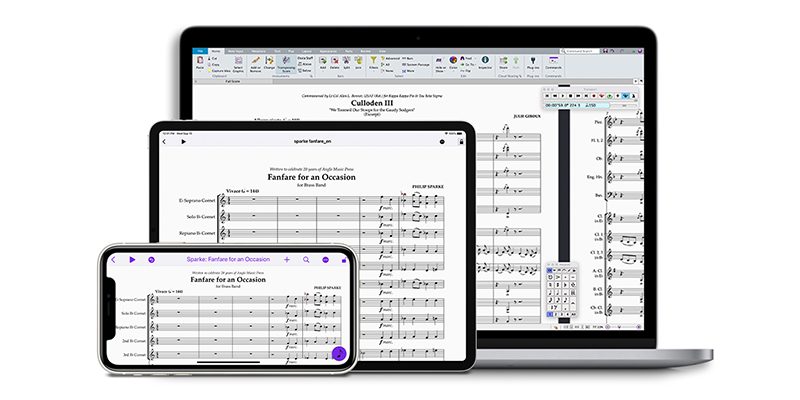Click the Cut icon in Clipboard group

coord(213,59)
